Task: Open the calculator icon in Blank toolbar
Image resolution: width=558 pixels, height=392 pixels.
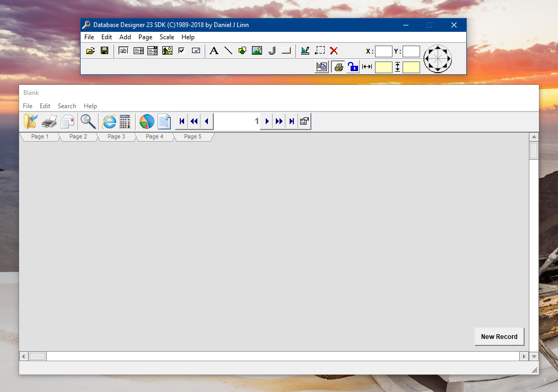Action: point(125,121)
